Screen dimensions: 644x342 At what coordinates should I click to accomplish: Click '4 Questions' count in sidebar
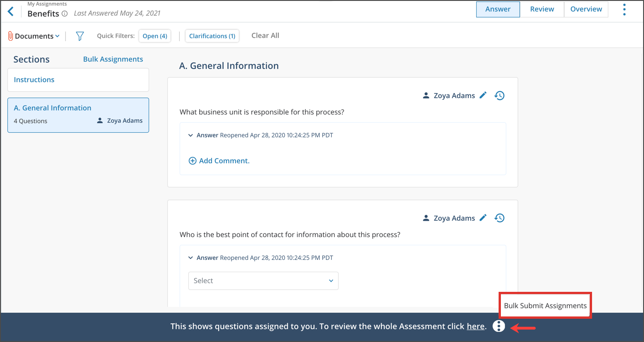tap(31, 121)
